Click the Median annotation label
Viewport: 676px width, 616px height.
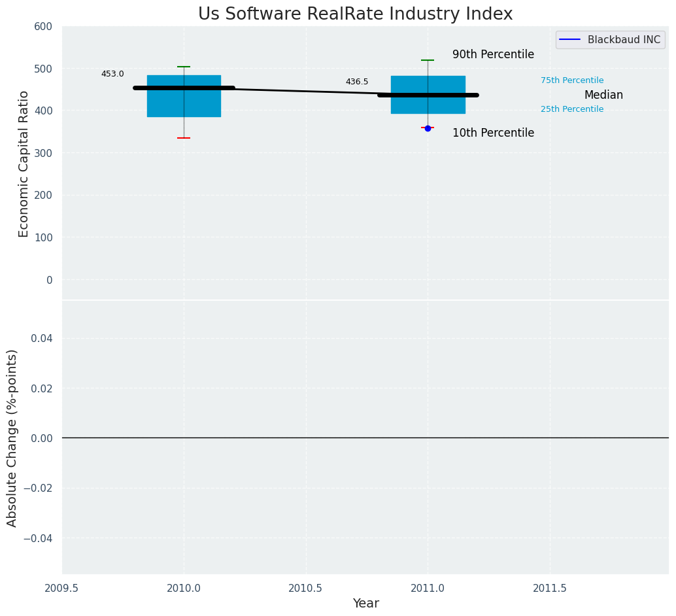[603, 95]
